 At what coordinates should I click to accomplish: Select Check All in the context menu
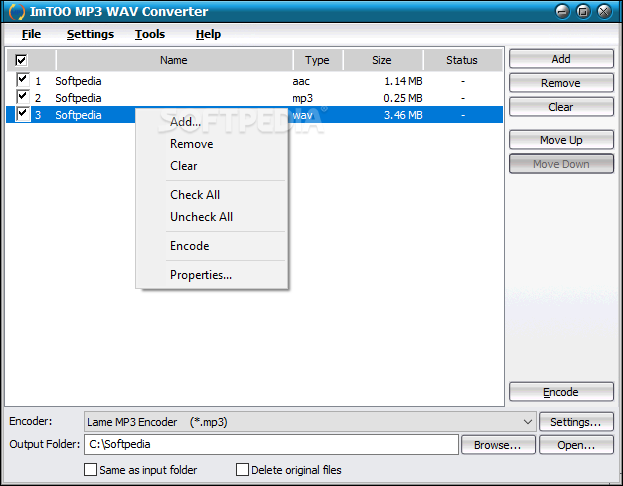coord(211,195)
